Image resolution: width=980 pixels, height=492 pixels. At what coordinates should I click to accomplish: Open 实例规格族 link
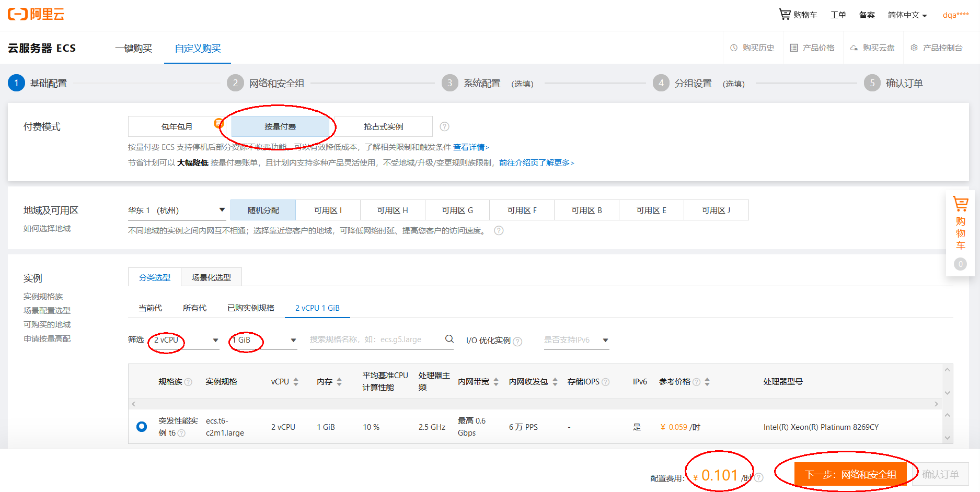[43, 296]
